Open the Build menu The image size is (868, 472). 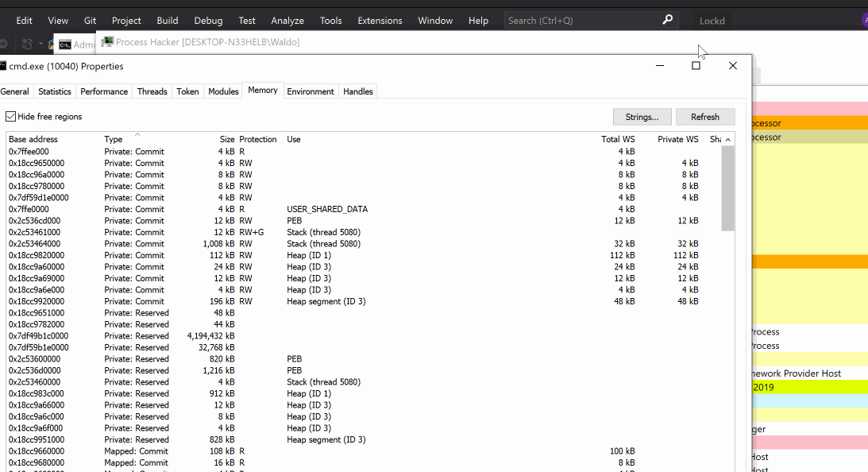(x=168, y=21)
